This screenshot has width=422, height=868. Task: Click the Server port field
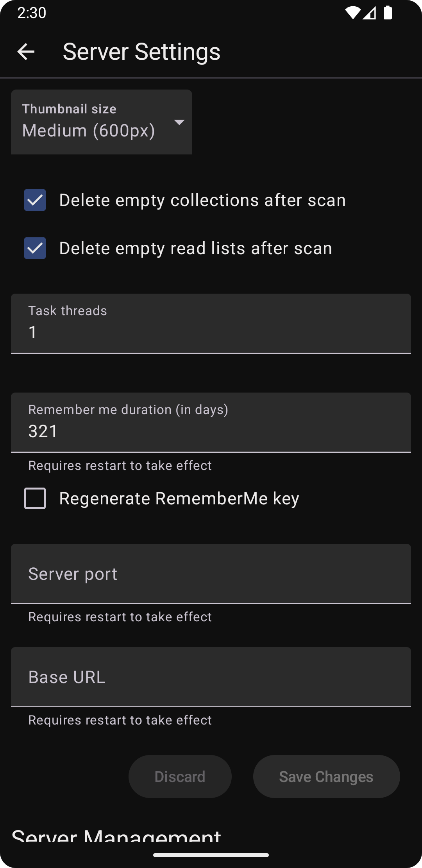coord(211,574)
